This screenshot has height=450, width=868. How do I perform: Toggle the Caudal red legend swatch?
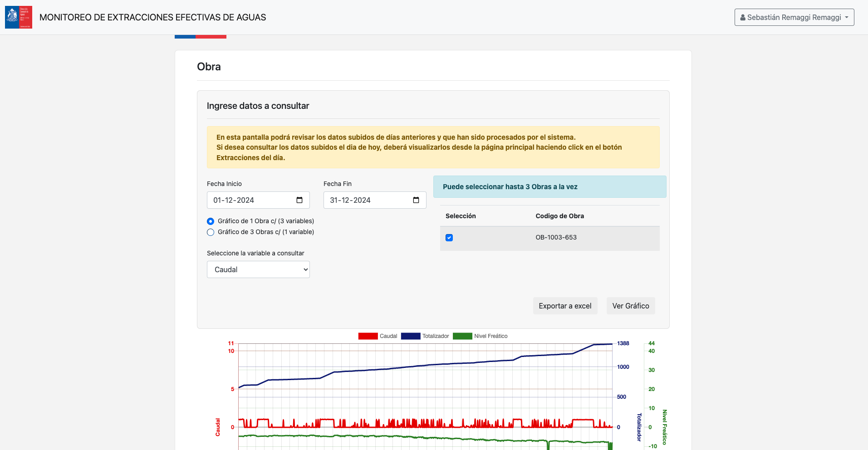(368, 336)
